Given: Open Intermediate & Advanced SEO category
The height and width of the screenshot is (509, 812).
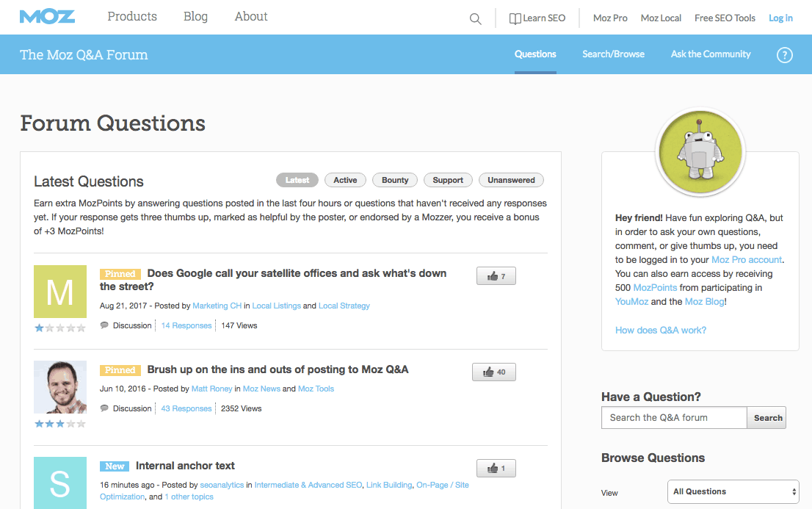Looking at the screenshot, I should [x=308, y=485].
